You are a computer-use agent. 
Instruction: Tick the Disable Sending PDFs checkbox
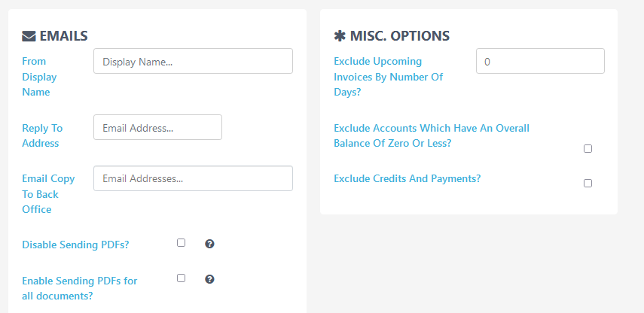(x=181, y=243)
